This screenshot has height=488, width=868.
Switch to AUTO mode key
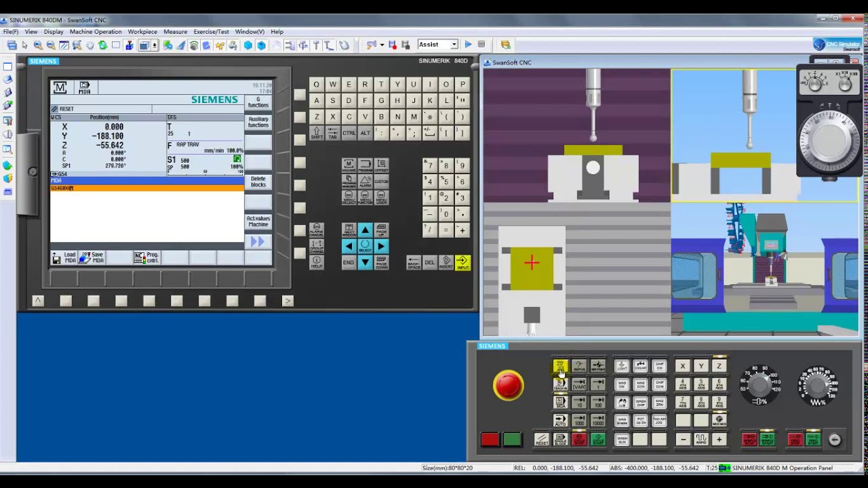click(560, 421)
